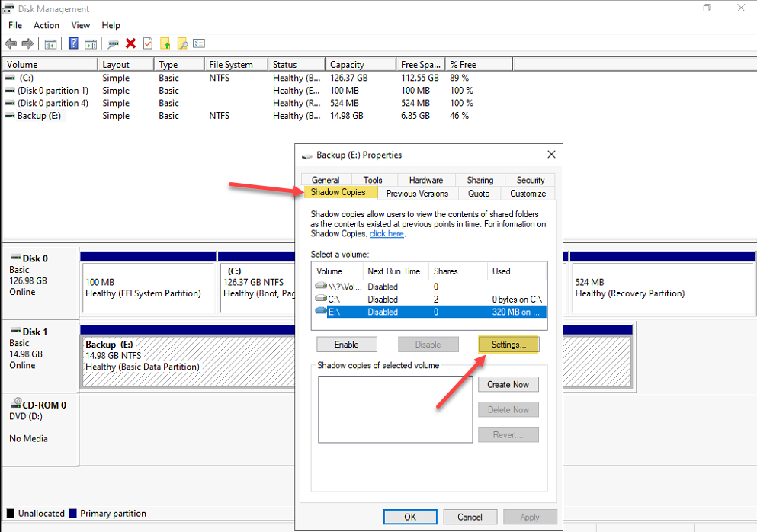
Task: Click the red X delete icon
Action: tap(130, 44)
